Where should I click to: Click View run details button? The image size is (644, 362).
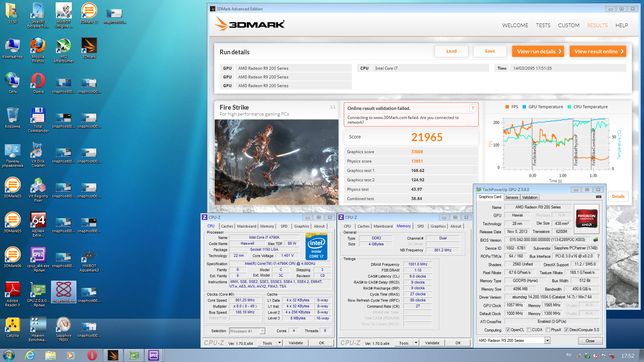coord(538,51)
